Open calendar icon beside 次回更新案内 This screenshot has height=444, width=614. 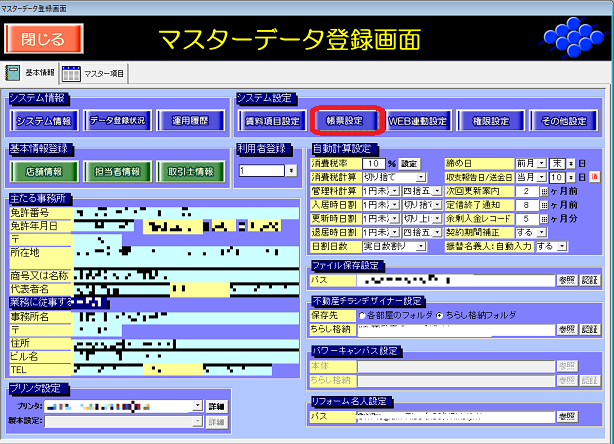point(545,190)
